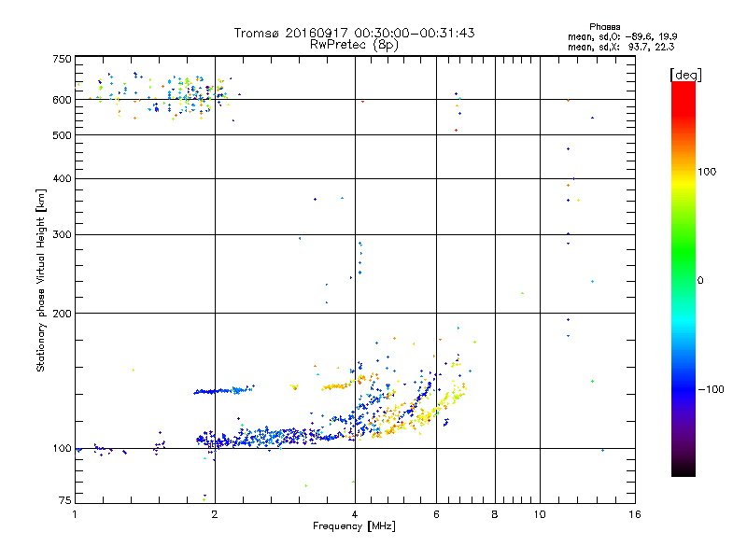The height and width of the screenshot is (560, 747).
Task: Click the 'mean, sd,O: -89.6, 19.9' text
Action: point(622,36)
